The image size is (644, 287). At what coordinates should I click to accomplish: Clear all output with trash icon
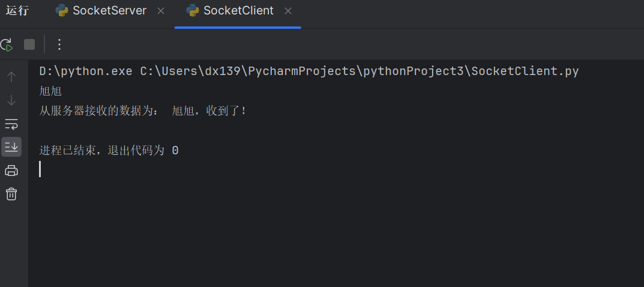[11, 193]
